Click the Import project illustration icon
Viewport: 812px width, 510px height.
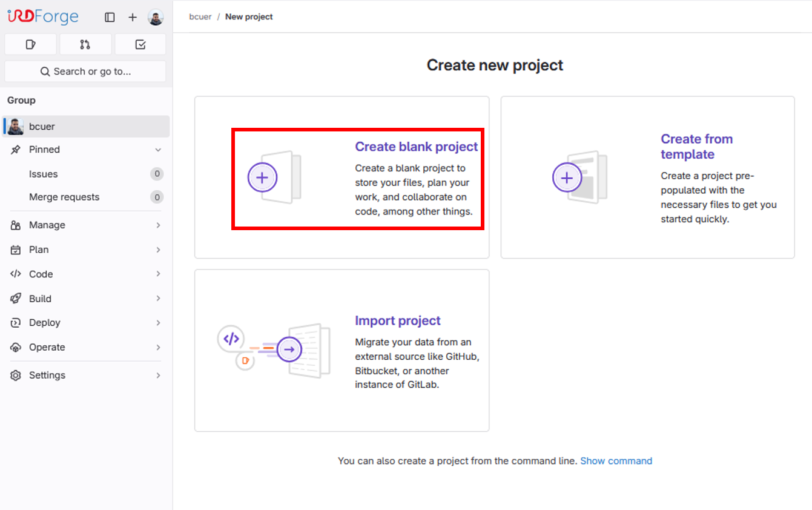tap(274, 351)
